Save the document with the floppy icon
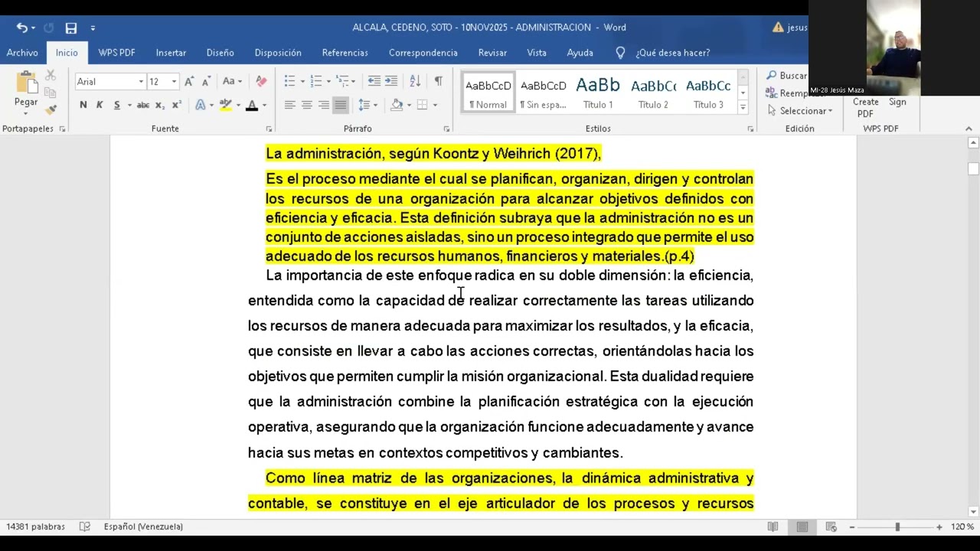The image size is (980, 551). click(x=71, y=28)
